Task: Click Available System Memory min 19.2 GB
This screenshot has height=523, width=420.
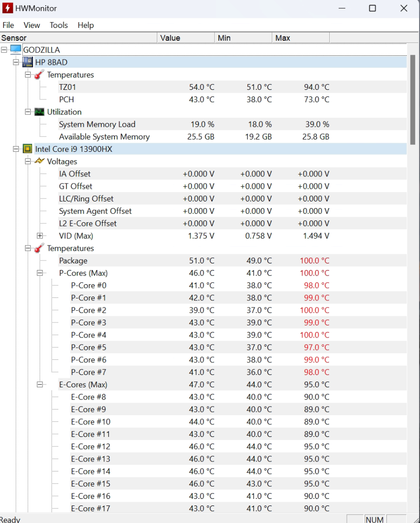Action: point(258,136)
